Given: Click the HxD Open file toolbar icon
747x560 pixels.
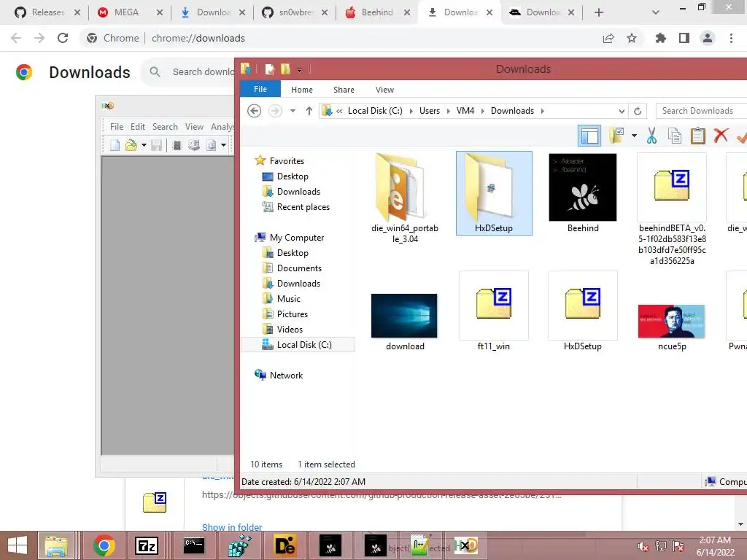Looking at the screenshot, I should coord(131,145).
